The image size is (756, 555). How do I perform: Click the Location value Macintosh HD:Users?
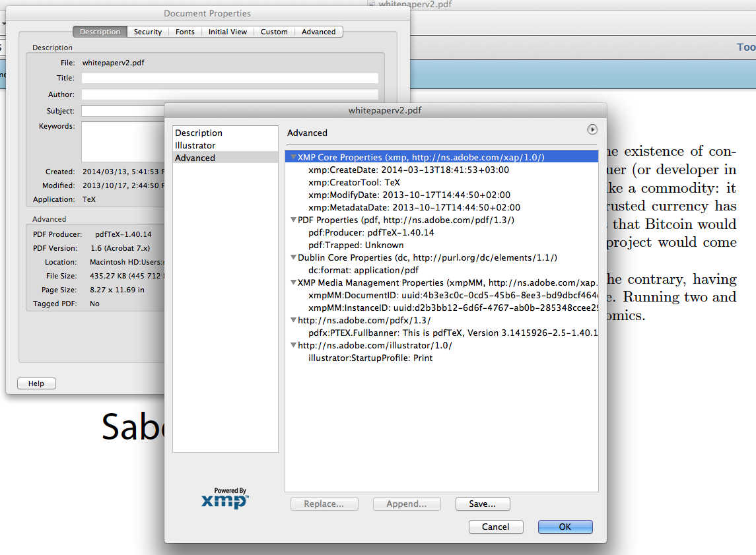click(x=127, y=262)
